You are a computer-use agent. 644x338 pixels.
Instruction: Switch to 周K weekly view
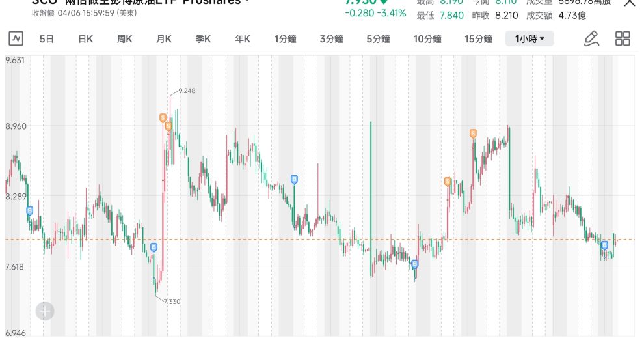pyautogui.click(x=125, y=39)
